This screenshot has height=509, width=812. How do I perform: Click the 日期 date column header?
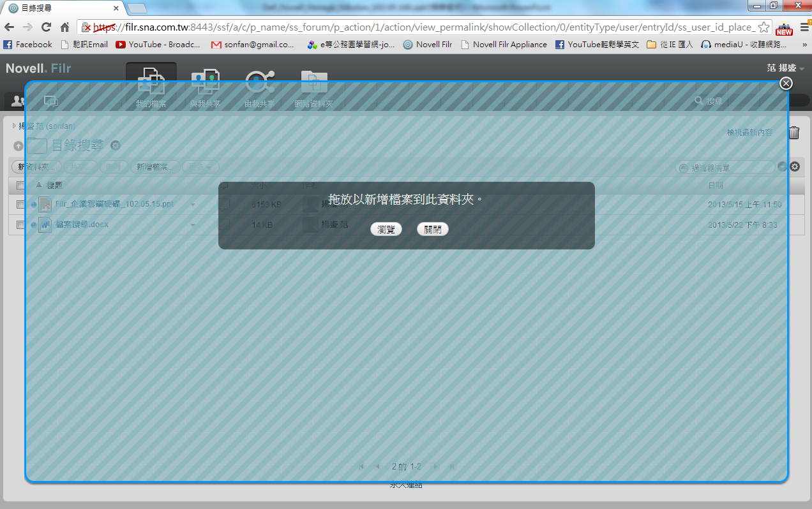pyautogui.click(x=716, y=185)
